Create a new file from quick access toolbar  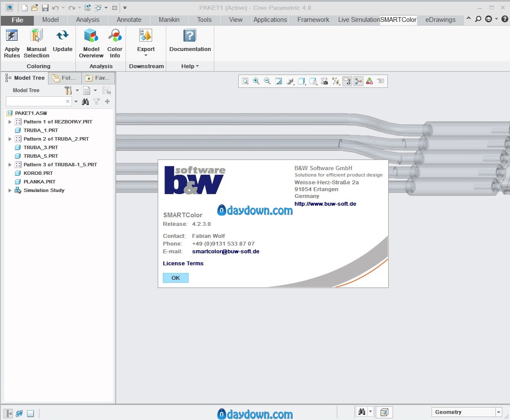[x=24, y=8]
